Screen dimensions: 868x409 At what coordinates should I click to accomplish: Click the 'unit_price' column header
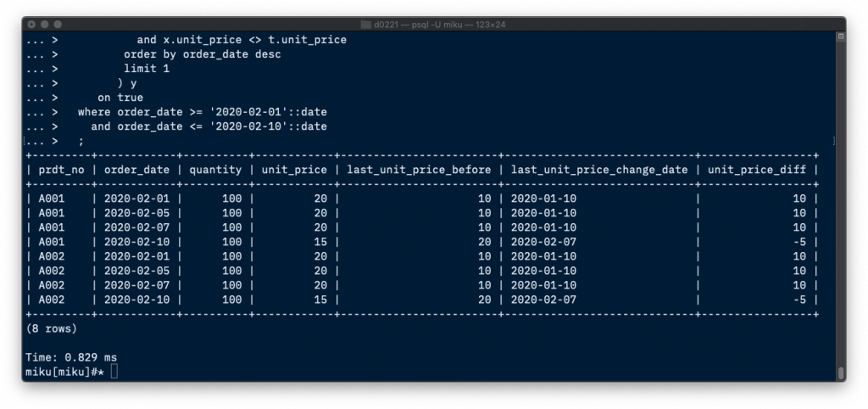294,170
